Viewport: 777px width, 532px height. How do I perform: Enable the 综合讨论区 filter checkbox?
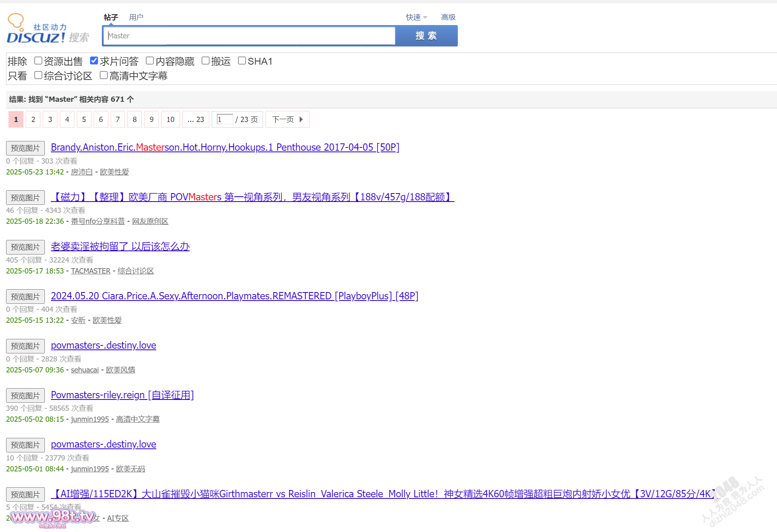(38, 75)
